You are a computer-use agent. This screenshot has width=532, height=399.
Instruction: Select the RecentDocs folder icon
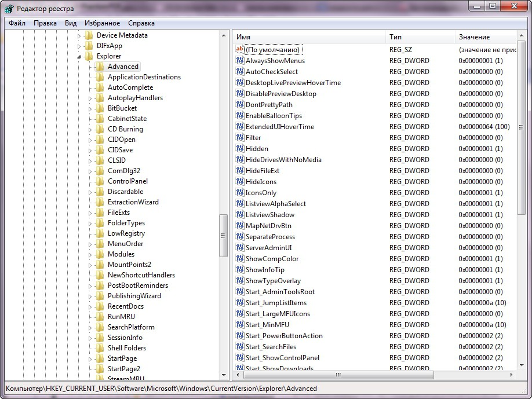click(x=100, y=306)
